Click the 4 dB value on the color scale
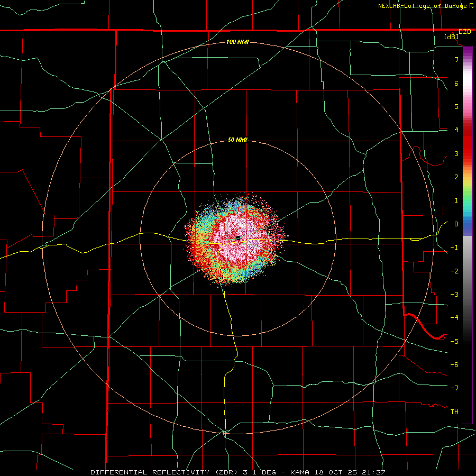The width and height of the screenshot is (476, 476). (x=456, y=130)
